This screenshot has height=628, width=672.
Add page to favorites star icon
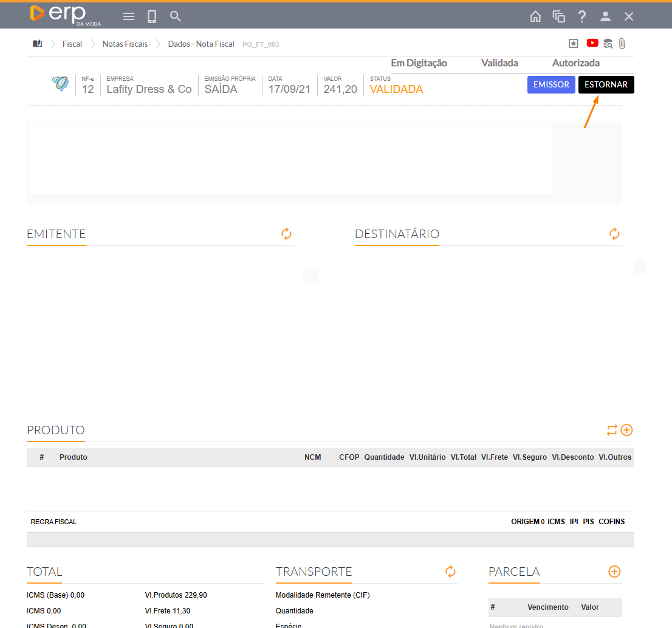(x=573, y=43)
